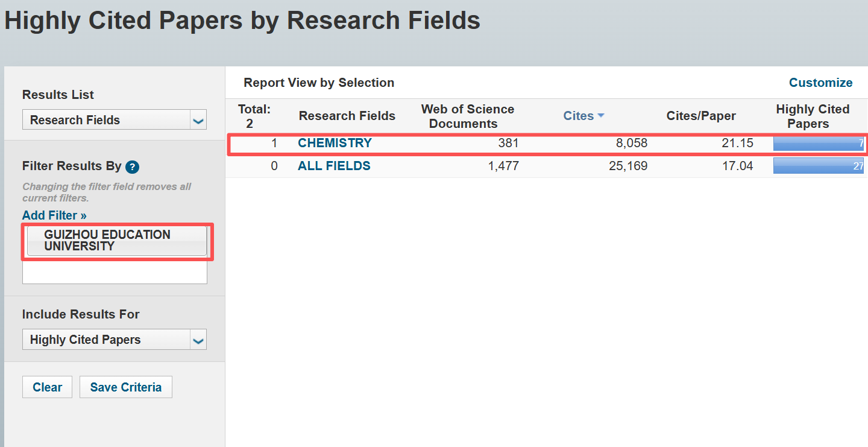Screen dimensions: 868x447
Task: Open the Customize report link
Action: pos(820,83)
